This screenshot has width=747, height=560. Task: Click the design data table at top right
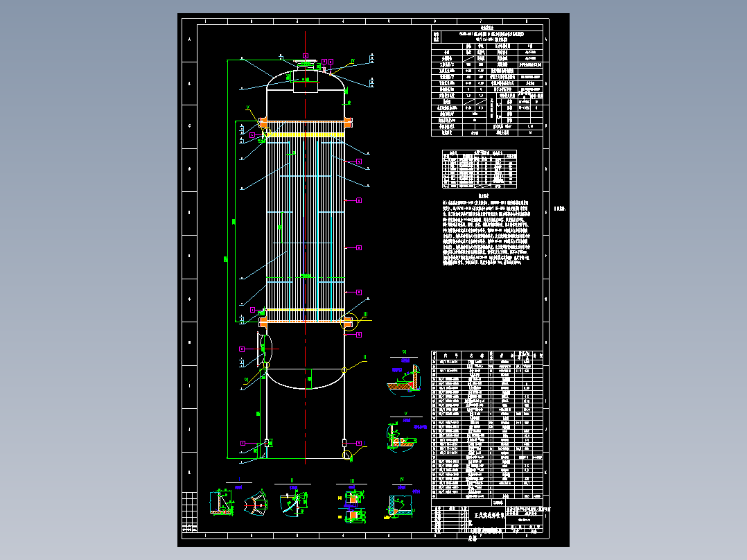point(487,80)
